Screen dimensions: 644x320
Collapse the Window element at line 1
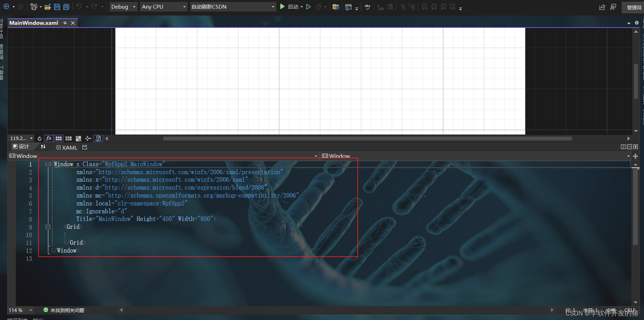(x=48, y=164)
